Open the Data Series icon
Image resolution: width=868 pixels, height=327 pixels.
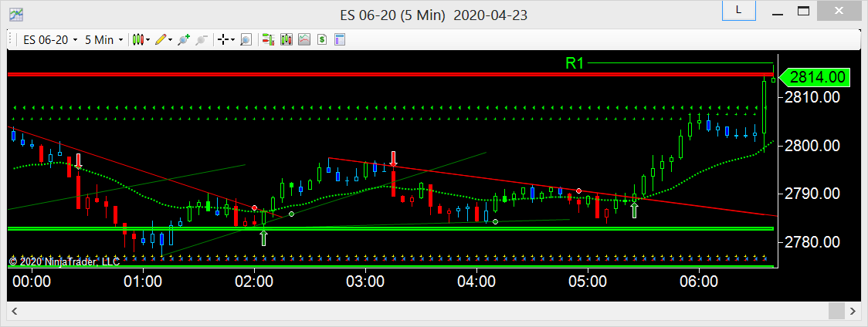click(287, 40)
